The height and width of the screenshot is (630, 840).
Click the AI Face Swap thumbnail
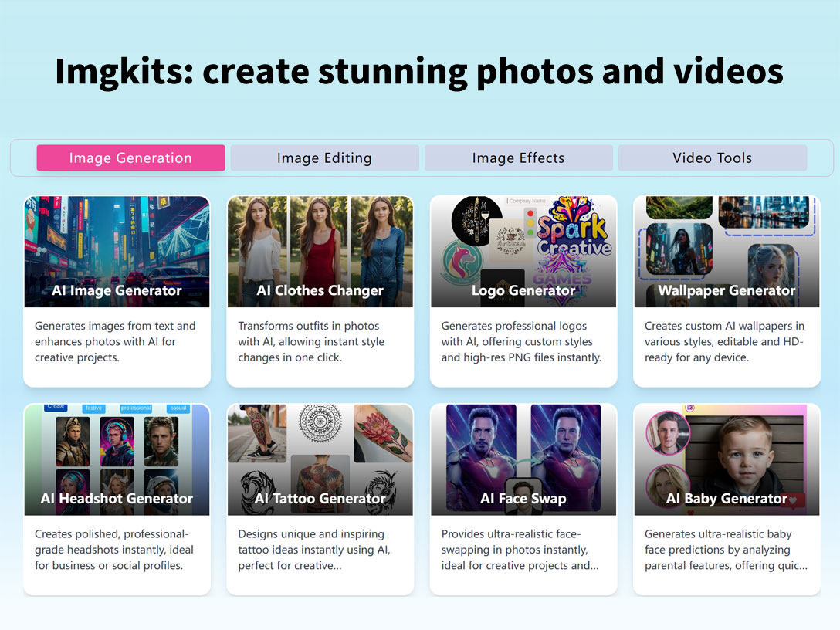click(x=523, y=459)
